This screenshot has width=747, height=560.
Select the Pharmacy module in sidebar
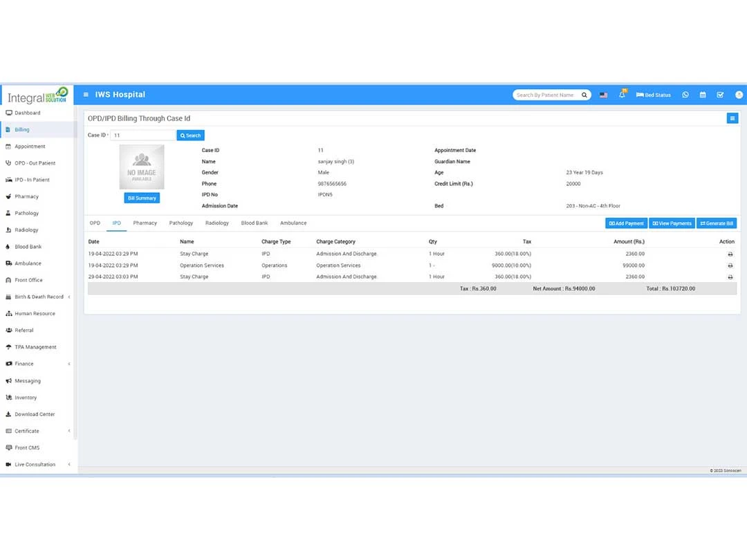[x=26, y=196]
